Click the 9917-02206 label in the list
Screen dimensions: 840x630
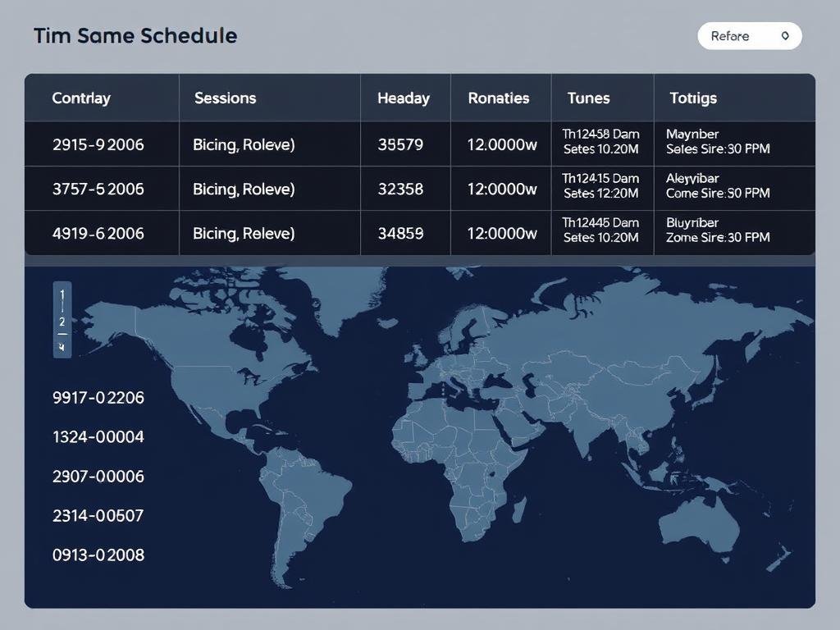pyautogui.click(x=98, y=397)
